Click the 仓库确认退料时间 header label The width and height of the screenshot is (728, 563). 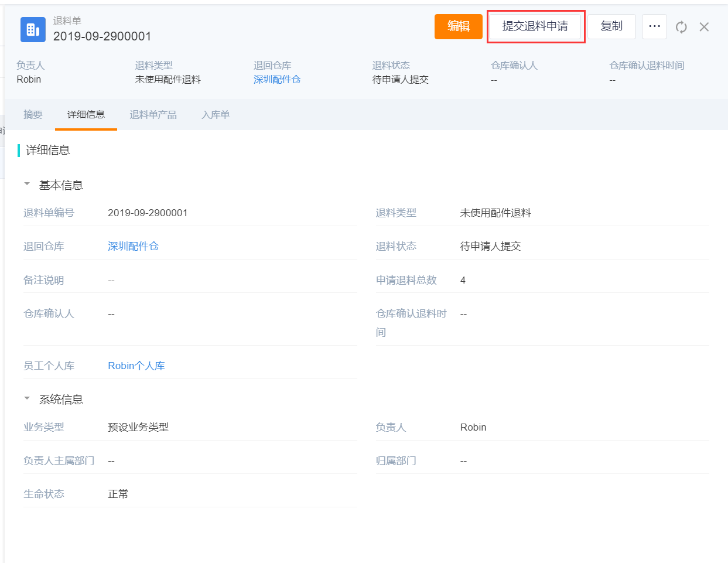[647, 66]
